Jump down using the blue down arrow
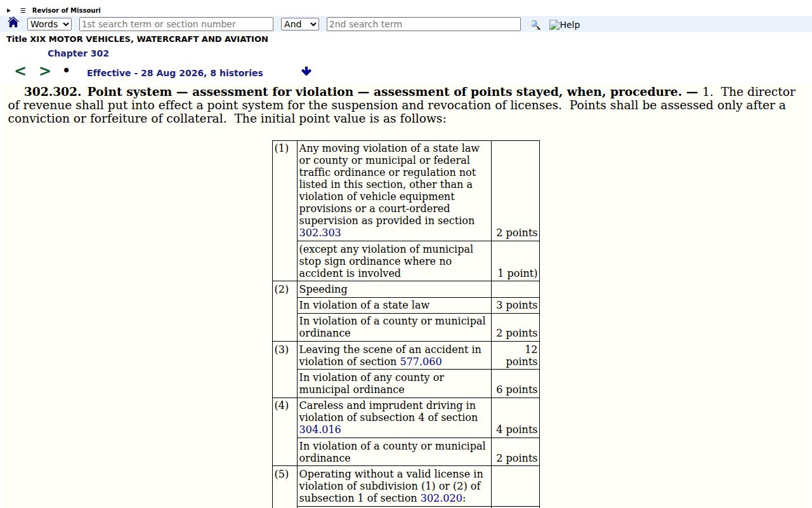Image resolution: width=812 pixels, height=508 pixels. pyautogui.click(x=306, y=71)
